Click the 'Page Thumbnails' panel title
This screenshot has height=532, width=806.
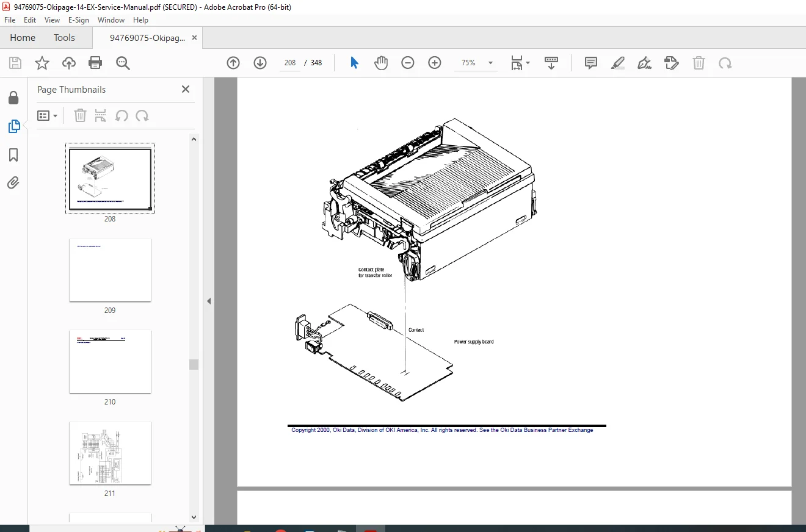(x=71, y=90)
